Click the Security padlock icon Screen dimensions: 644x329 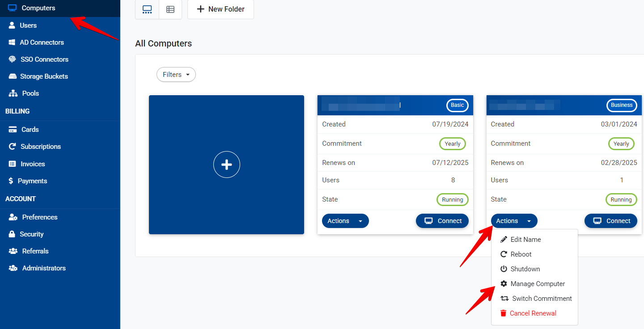pyautogui.click(x=13, y=234)
